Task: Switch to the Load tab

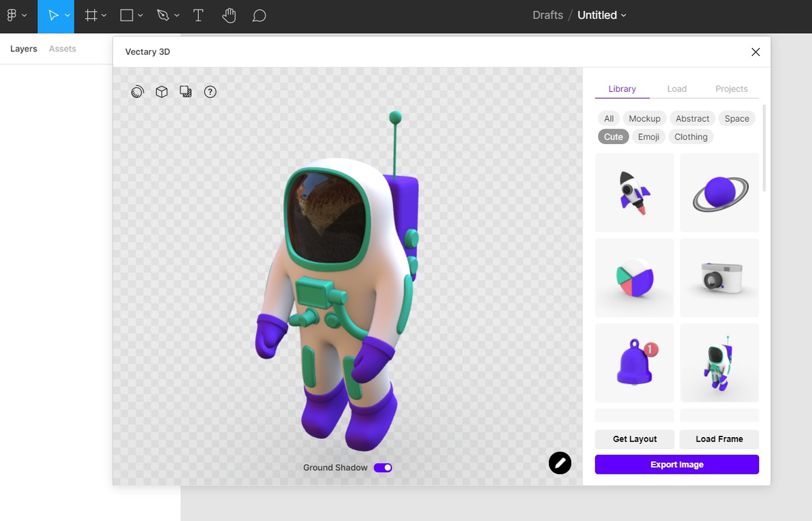Action: click(x=677, y=89)
